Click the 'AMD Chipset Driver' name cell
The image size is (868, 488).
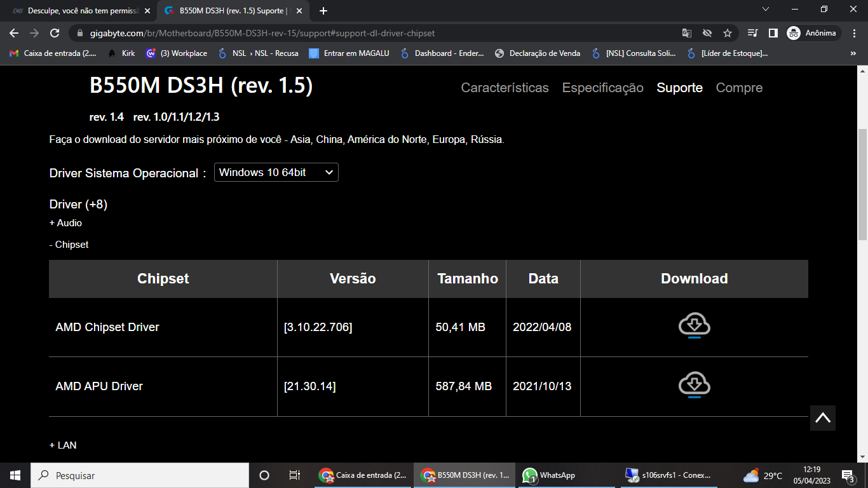(163, 327)
